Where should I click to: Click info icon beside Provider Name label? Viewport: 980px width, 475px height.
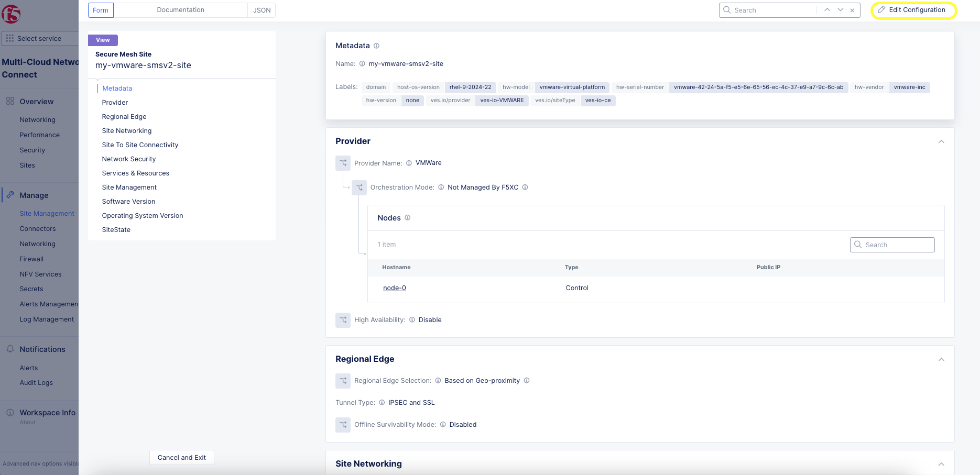[409, 163]
